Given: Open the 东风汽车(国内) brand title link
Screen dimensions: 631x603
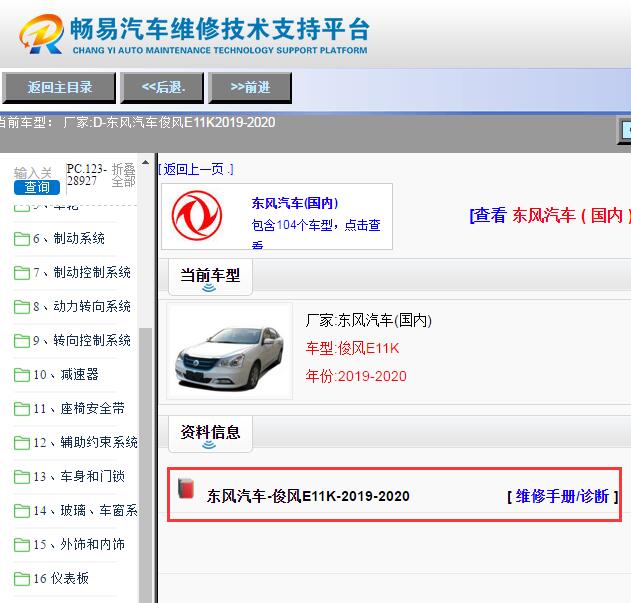Looking at the screenshot, I should click(295, 203).
